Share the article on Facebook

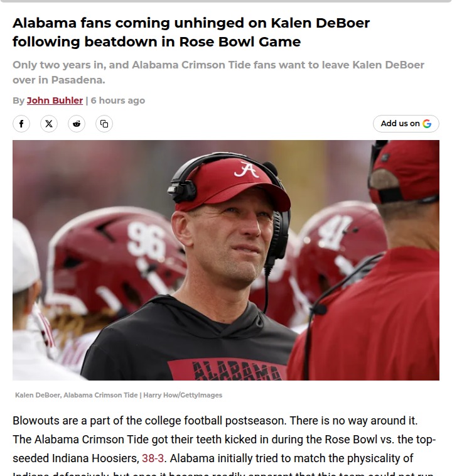tap(21, 124)
